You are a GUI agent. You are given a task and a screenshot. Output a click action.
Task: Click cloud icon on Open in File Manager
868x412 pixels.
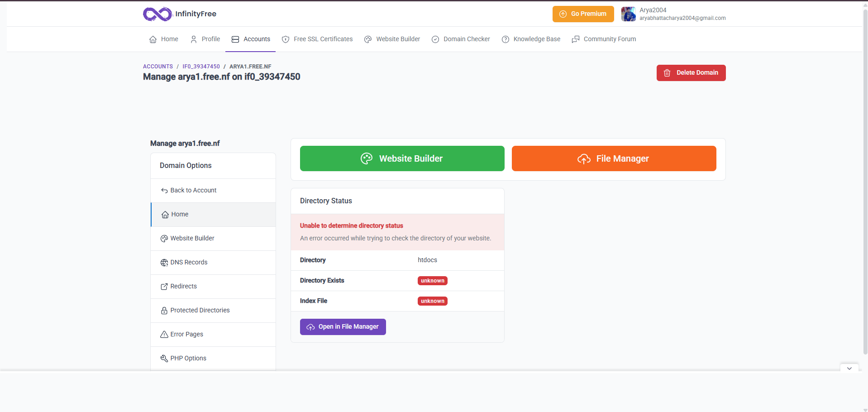(310, 327)
